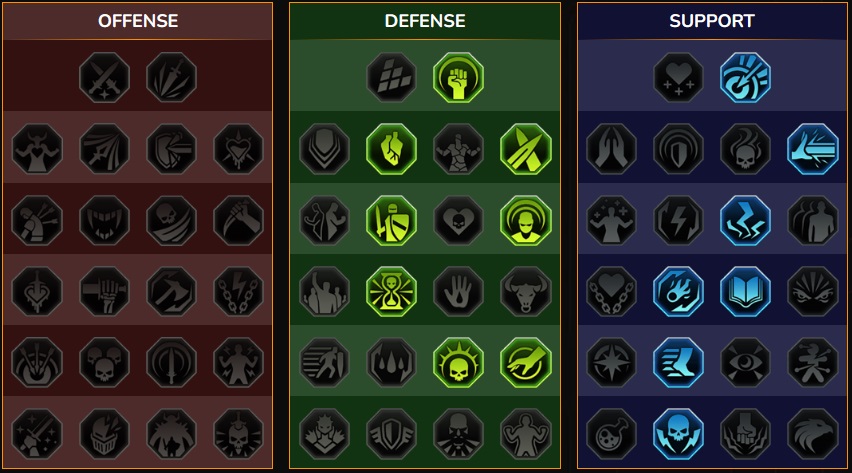852x473 pixels.
Task: Open the SUPPORT mastery tree header
Action: (712, 21)
